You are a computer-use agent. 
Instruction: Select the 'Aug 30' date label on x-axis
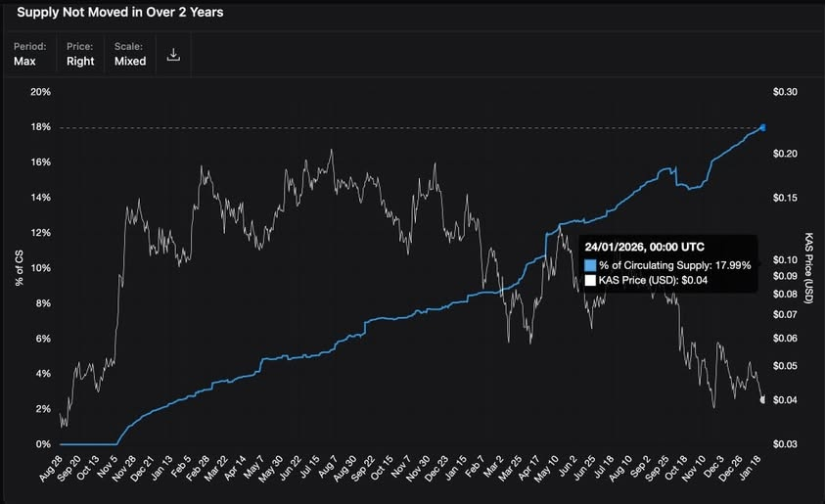[x=345, y=468]
